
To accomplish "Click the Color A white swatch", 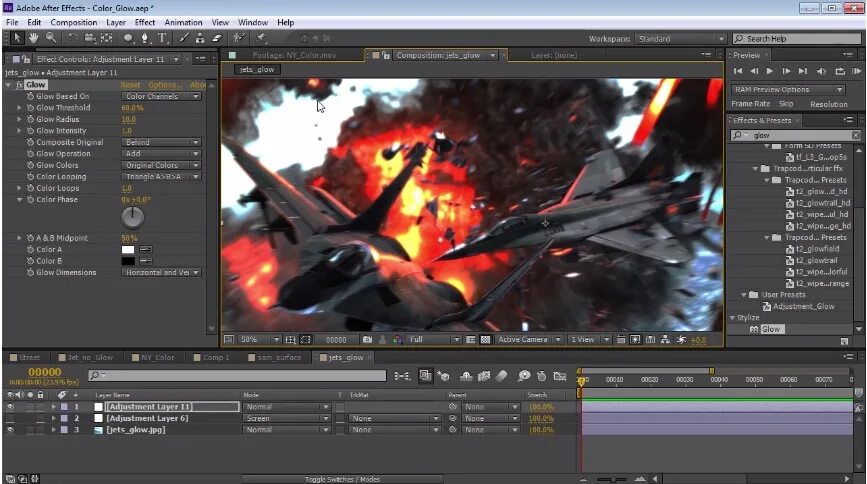I will pyautogui.click(x=128, y=249).
